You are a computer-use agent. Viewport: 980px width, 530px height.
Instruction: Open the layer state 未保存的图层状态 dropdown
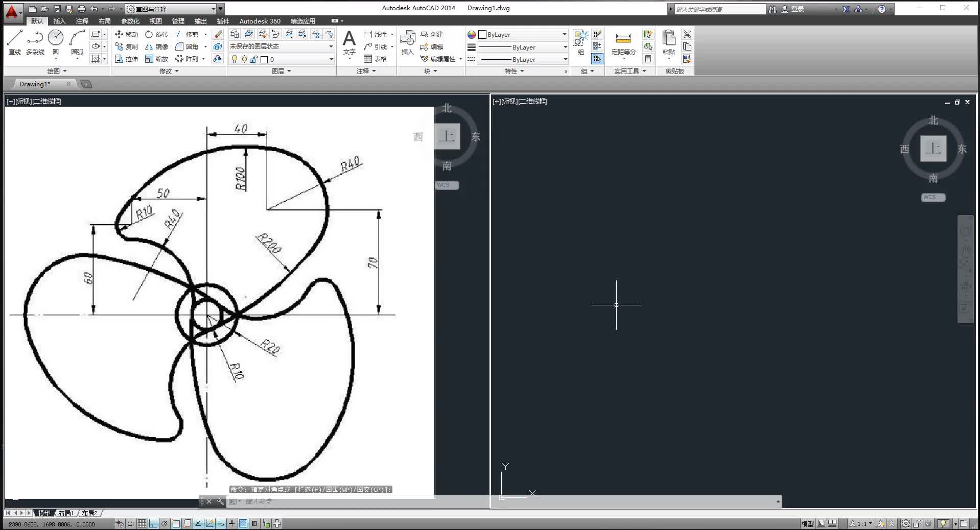click(x=282, y=46)
